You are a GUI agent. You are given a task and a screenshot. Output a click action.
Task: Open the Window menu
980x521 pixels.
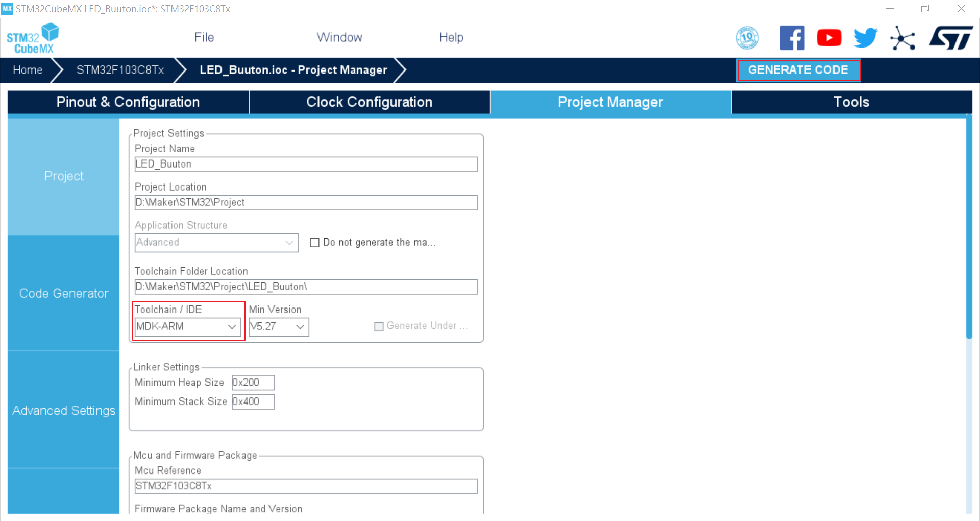point(339,37)
